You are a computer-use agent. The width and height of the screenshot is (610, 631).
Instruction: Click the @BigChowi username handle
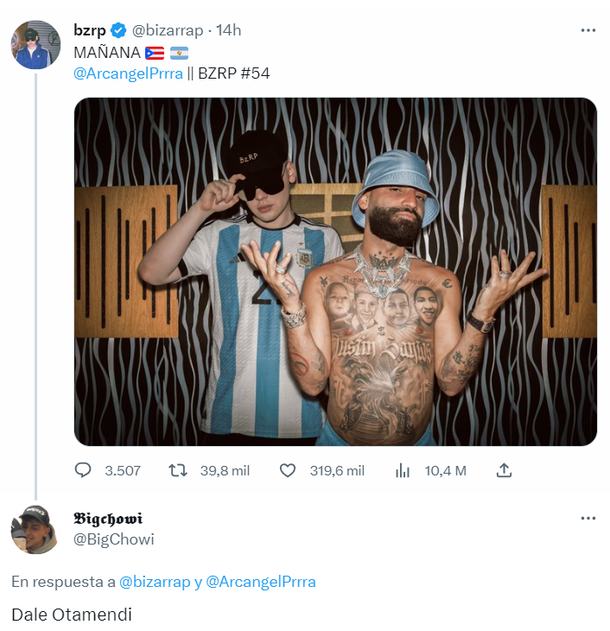point(113,539)
